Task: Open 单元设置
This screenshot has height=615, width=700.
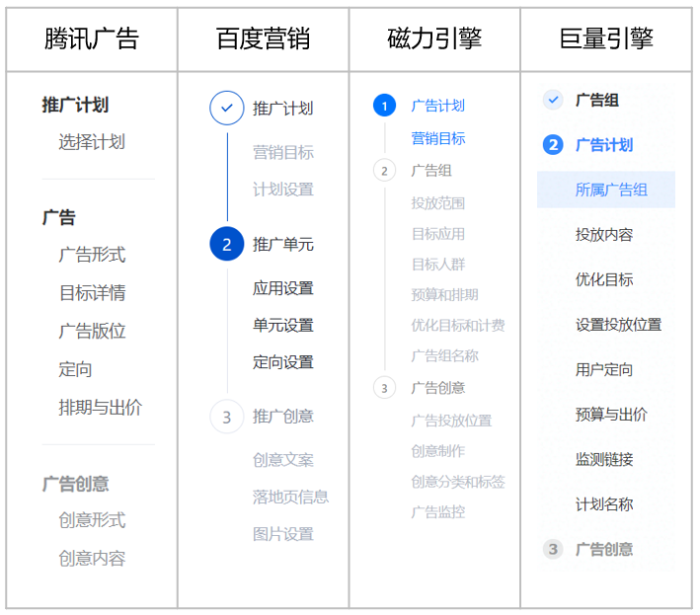Action: click(x=283, y=326)
